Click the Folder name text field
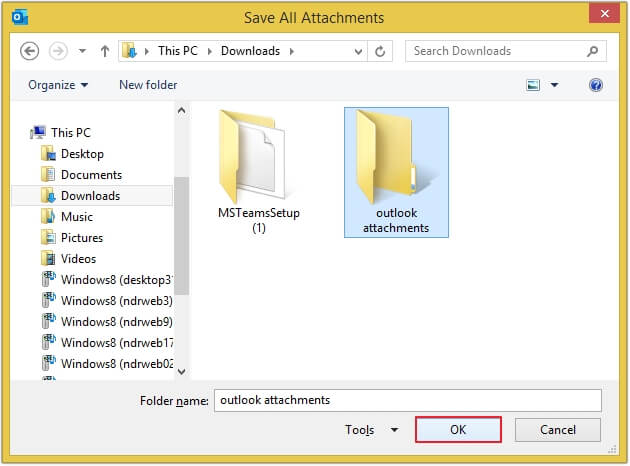 click(408, 400)
